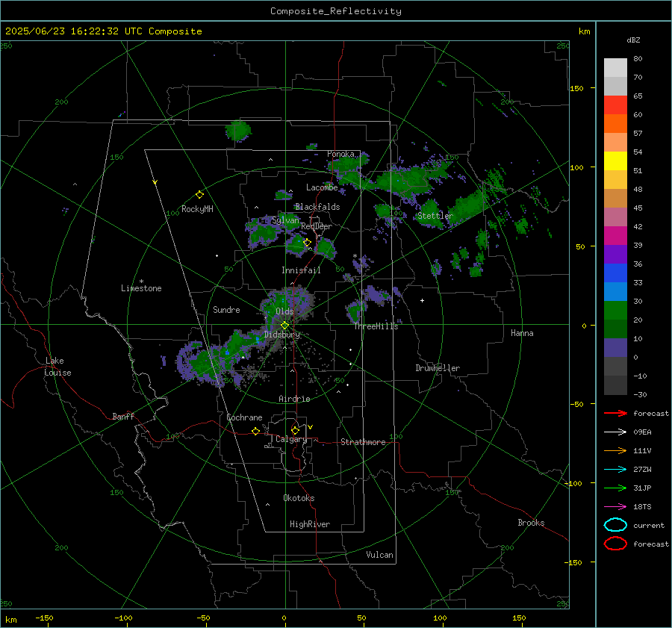This screenshot has height=628, width=672.
Task: Click the Composite_Reflectivity title
Action: point(336,11)
